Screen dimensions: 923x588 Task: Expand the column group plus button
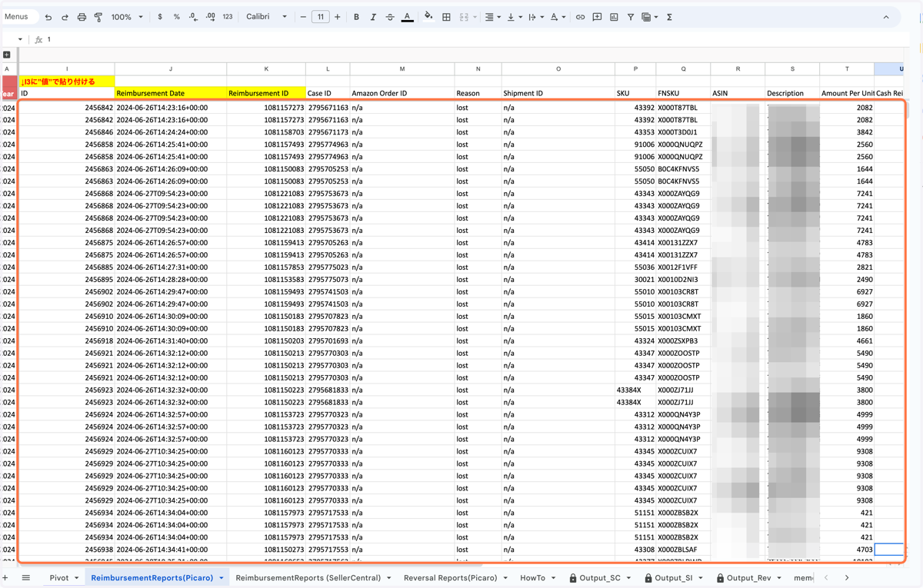tap(7, 55)
